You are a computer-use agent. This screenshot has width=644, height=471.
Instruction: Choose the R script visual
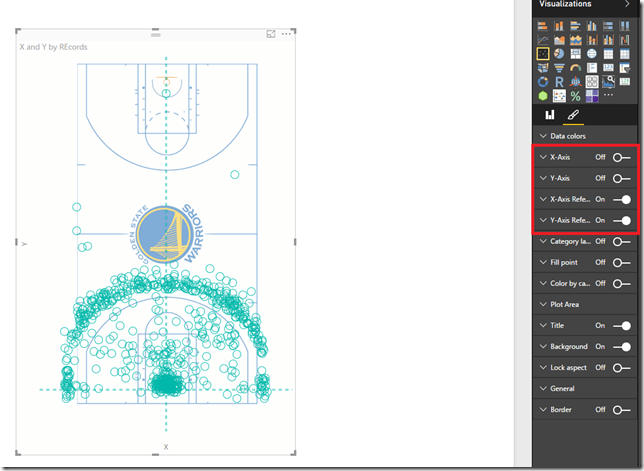pos(559,82)
